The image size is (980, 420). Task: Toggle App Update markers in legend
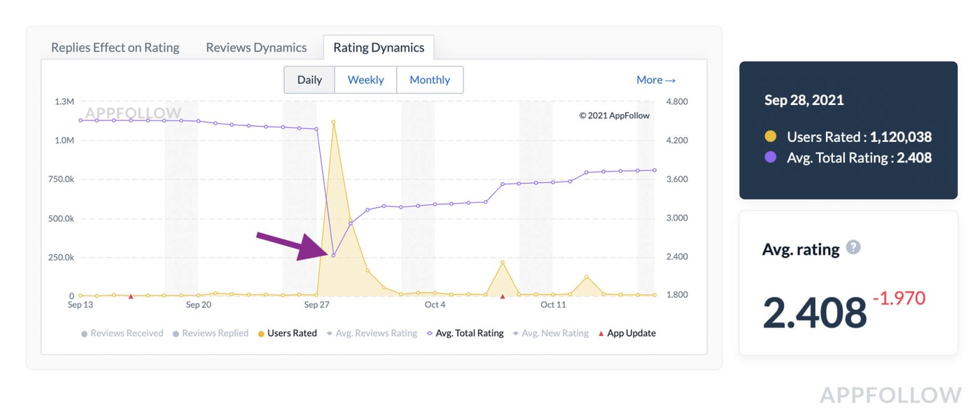click(x=626, y=333)
